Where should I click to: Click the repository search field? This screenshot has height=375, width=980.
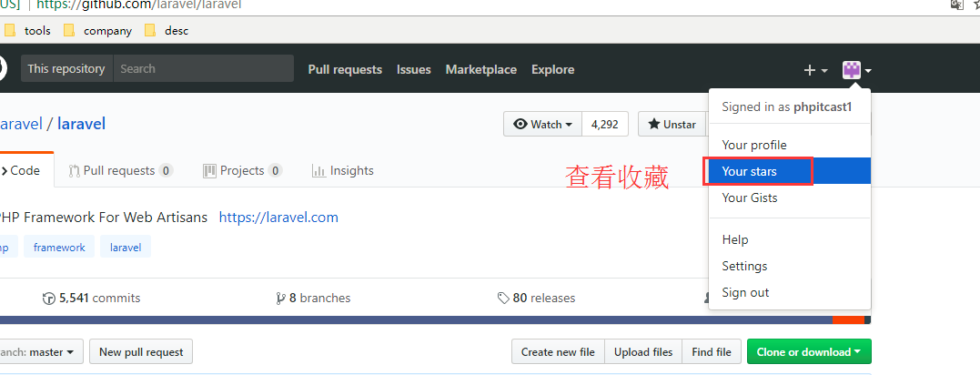coord(203,68)
